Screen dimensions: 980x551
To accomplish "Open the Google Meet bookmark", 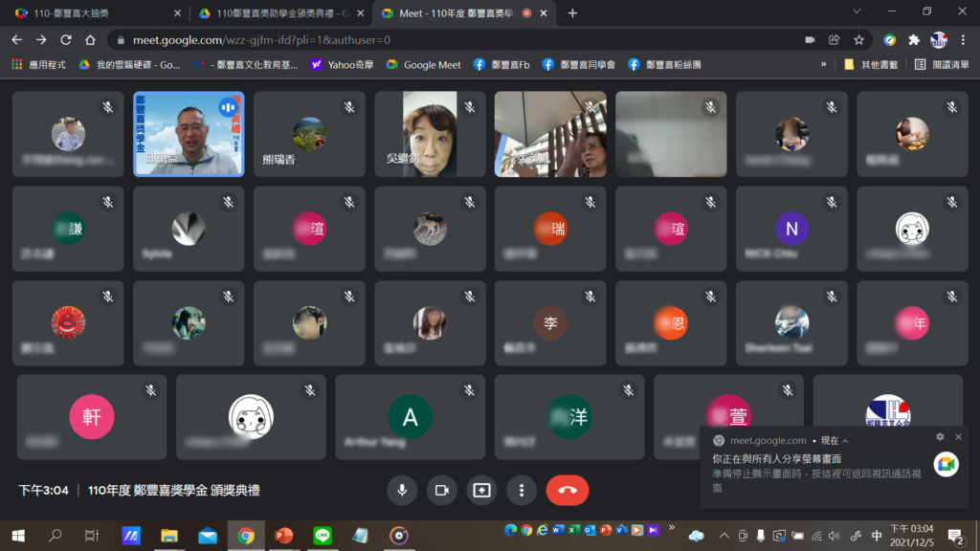I will (423, 65).
